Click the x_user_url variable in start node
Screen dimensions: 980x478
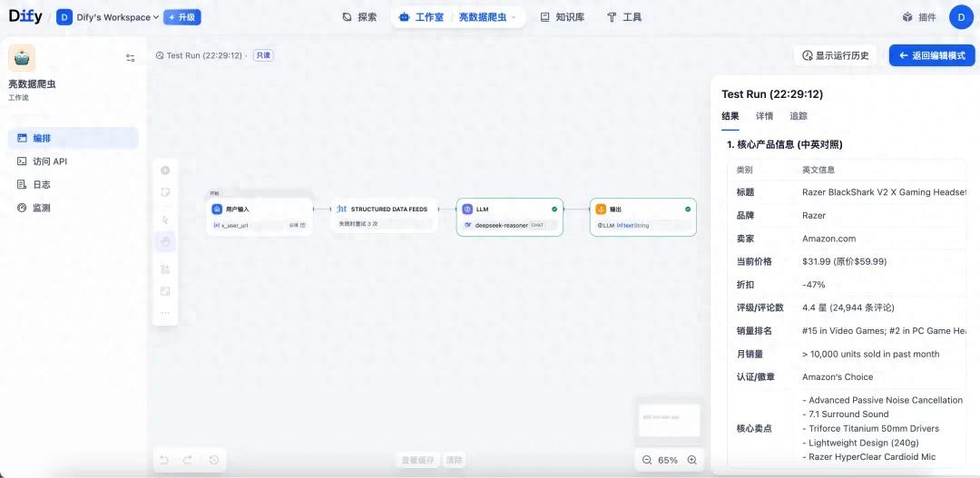pyautogui.click(x=235, y=225)
